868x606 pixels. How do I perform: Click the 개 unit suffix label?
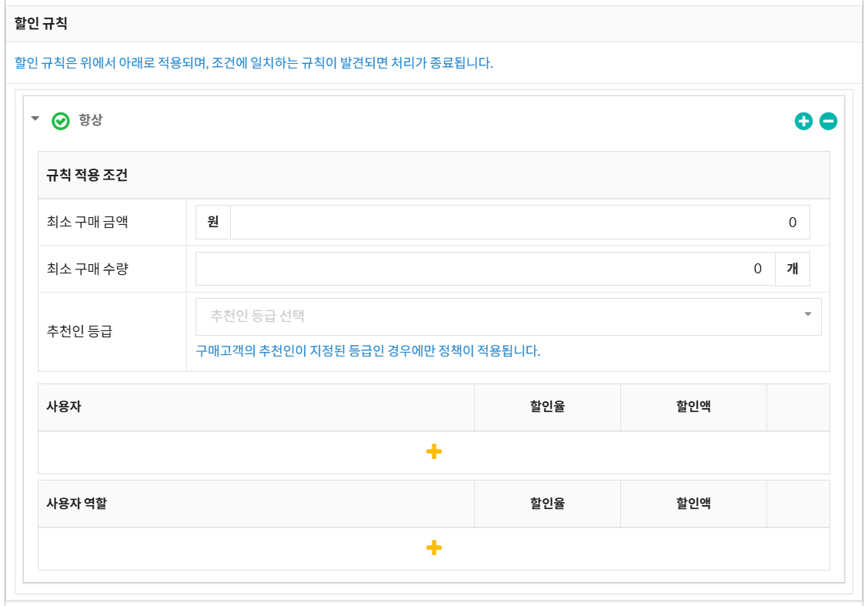792,269
